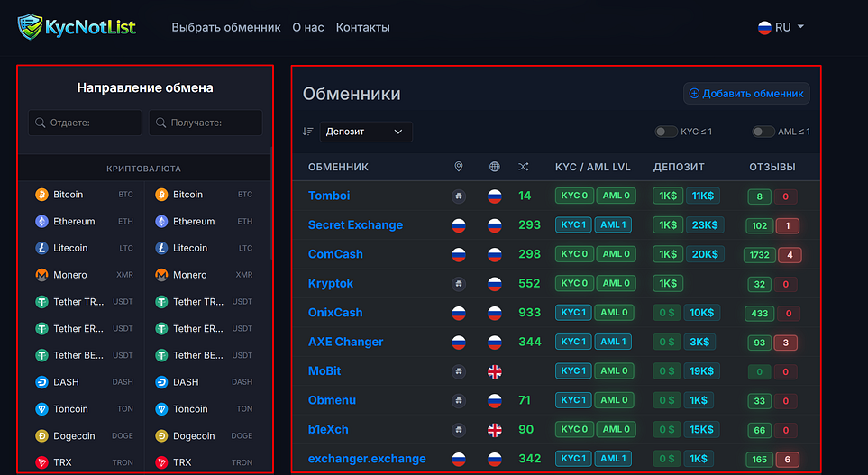Select TRX in the Отдаете column
Screen dimensions: 868x475
[x=84, y=462]
